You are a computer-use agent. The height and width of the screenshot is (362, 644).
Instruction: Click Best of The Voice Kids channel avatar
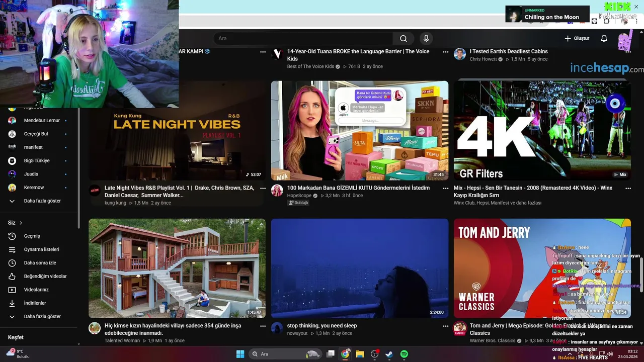point(277,54)
